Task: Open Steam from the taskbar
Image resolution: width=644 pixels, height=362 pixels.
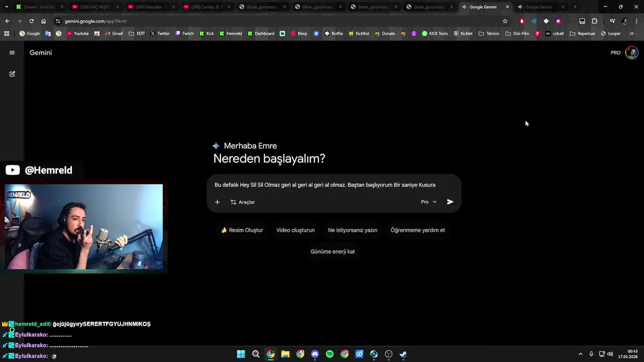Action: [403, 354]
